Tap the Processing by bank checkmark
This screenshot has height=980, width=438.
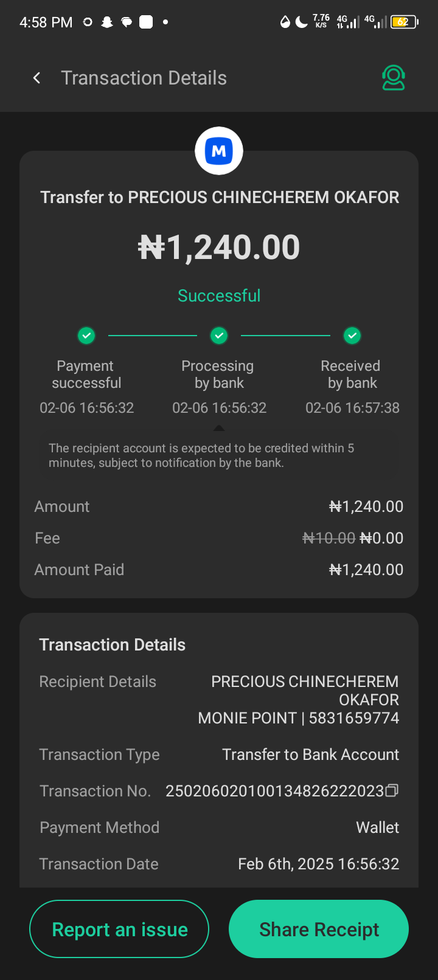tap(219, 335)
